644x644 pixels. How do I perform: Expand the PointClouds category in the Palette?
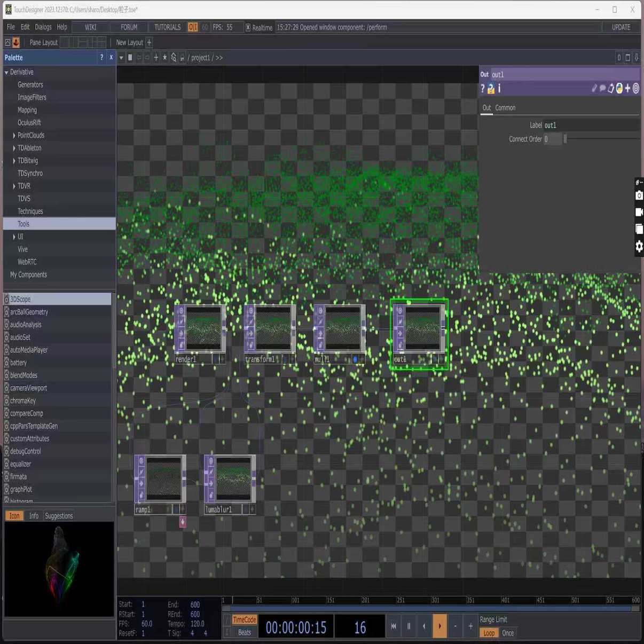[x=14, y=135]
